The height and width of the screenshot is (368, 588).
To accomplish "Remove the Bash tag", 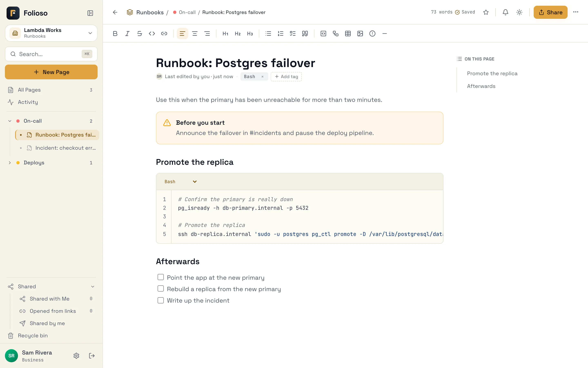I will click(262, 76).
